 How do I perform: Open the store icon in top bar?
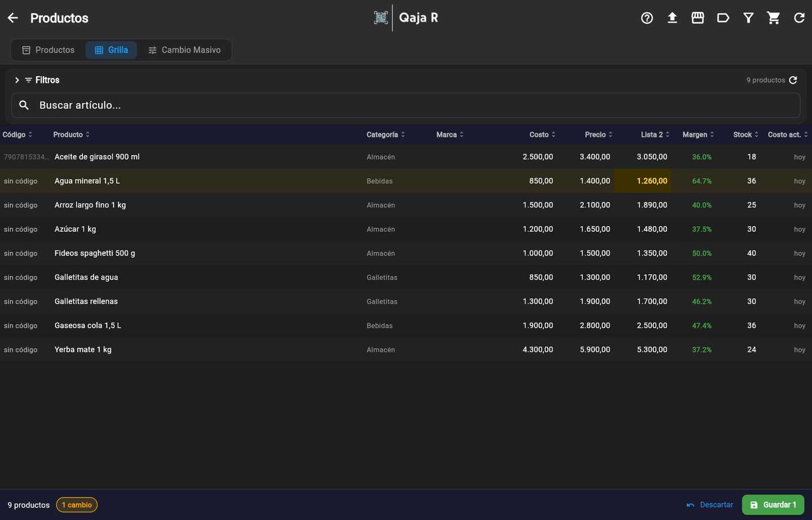coord(698,18)
